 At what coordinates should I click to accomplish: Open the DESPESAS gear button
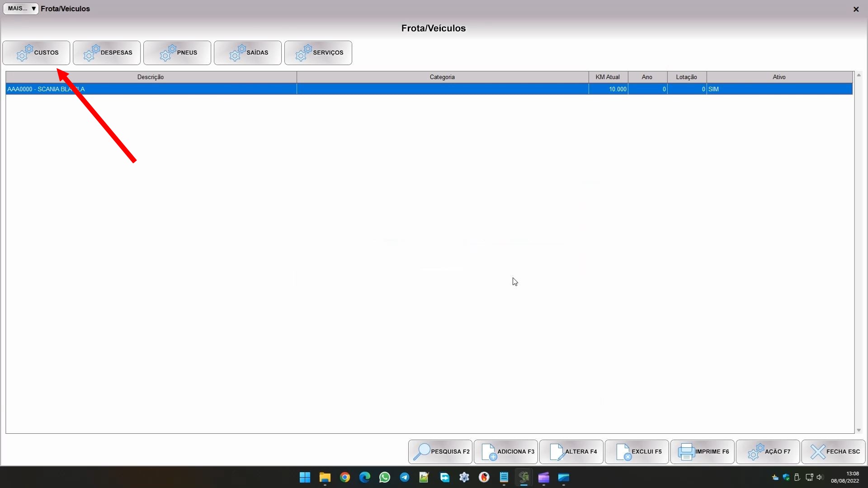(107, 53)
